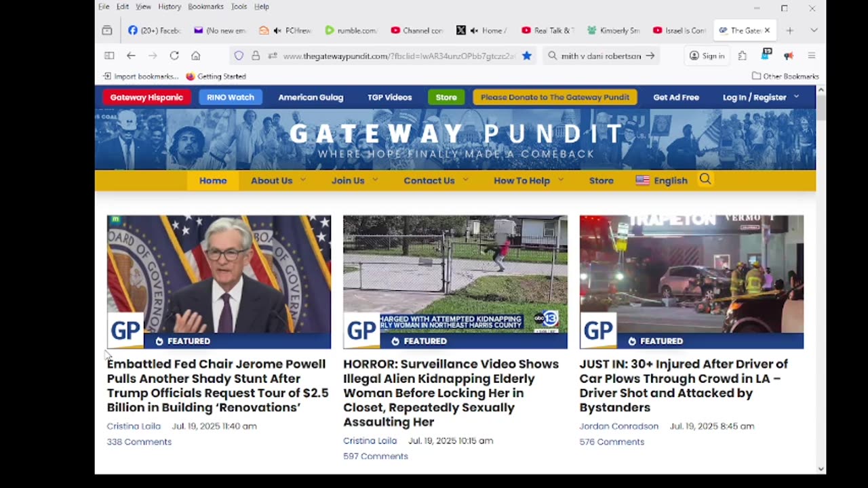The height and width of the screenshot is (488, 868).
Task: Switch to the rumble.com tab
Action: 351,30
